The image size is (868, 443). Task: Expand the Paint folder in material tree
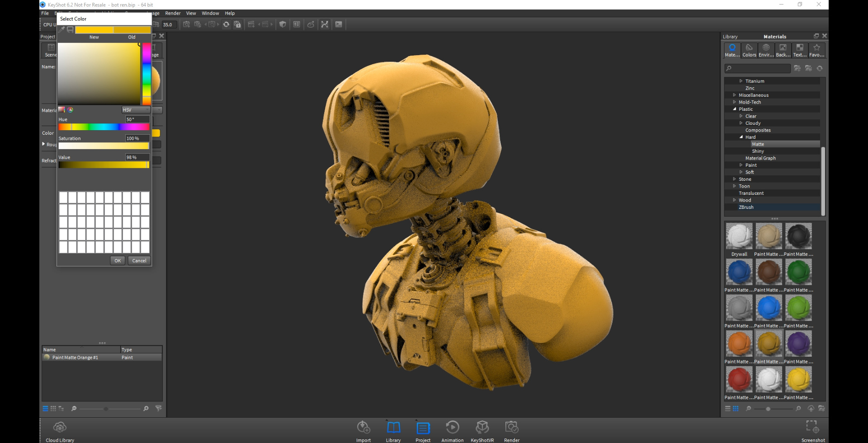coord(741,165)
